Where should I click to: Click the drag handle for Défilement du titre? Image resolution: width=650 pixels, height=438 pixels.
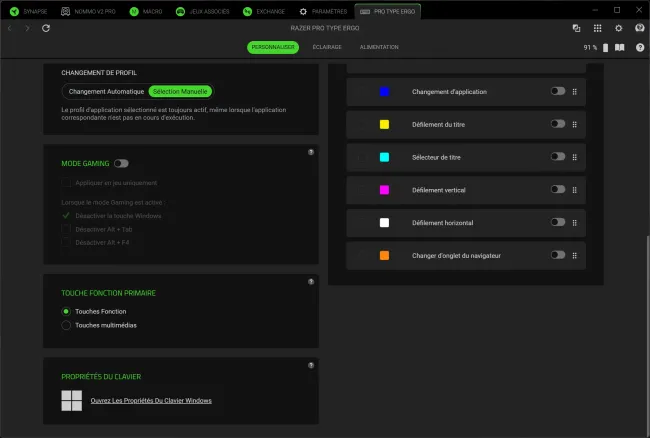click(x=575, y=124)
